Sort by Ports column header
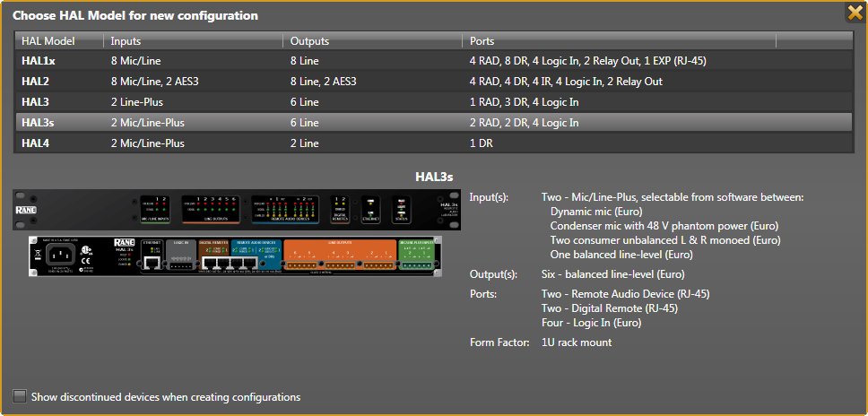The height and width of the screenshot is (416, 868). pyautogui.click(x=620, y=41)
